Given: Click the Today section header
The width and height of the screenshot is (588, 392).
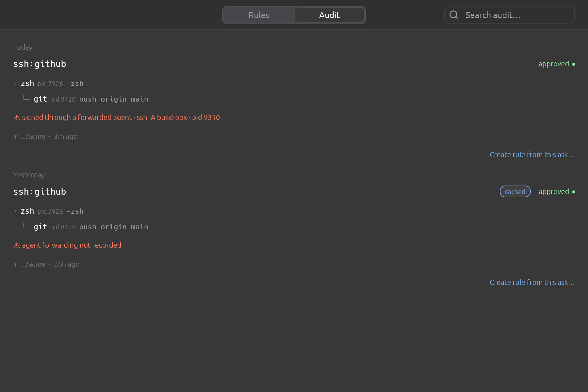Looking at the screenshot, I should pos(23,47).
